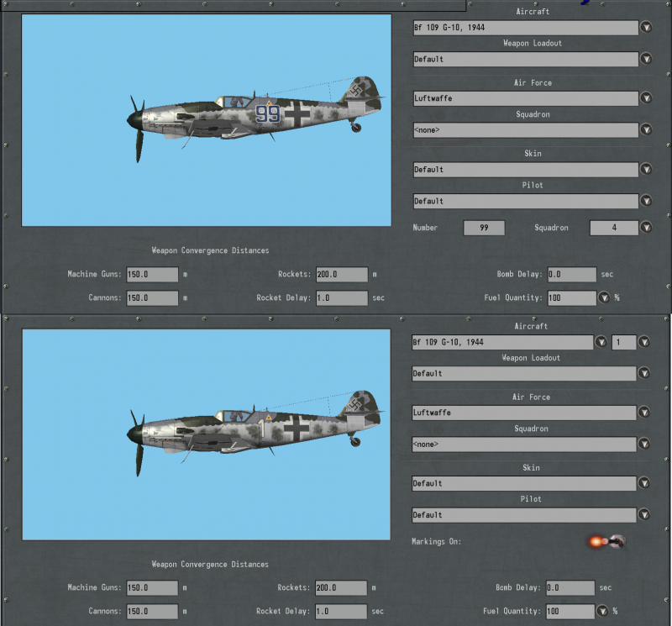Open Aircraft dropdown arrow in top panel

(x=646, y=27)
